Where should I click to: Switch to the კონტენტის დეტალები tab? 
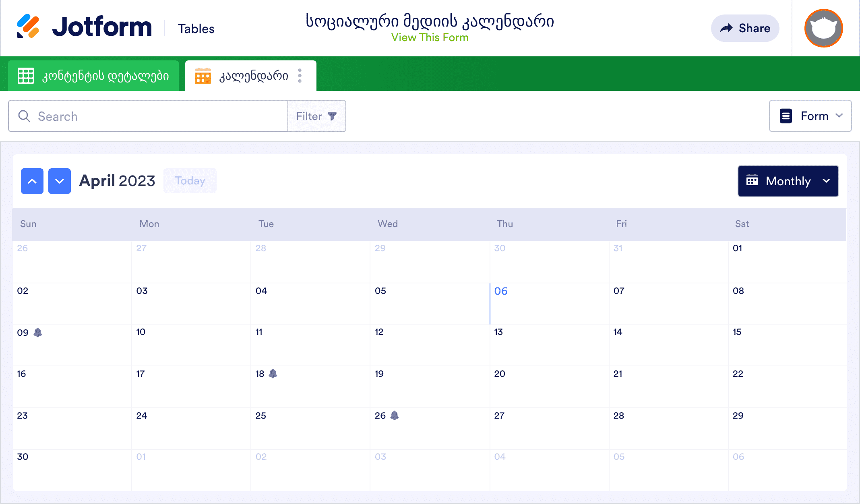click(93, 76)
